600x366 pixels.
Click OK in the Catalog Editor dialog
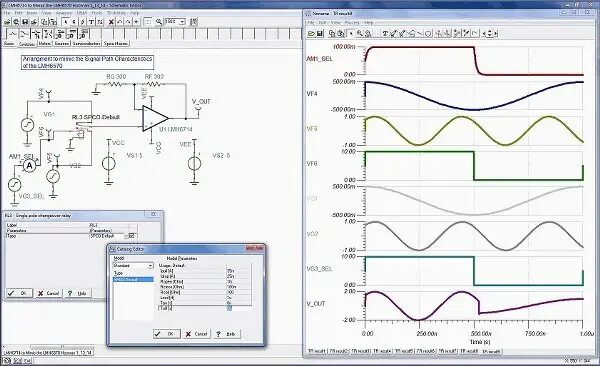[x=167, y=334]
